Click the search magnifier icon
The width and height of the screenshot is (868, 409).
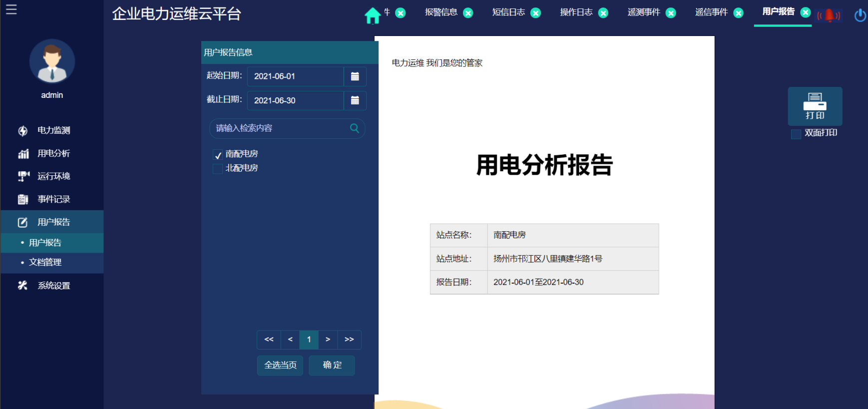[355, 128]
